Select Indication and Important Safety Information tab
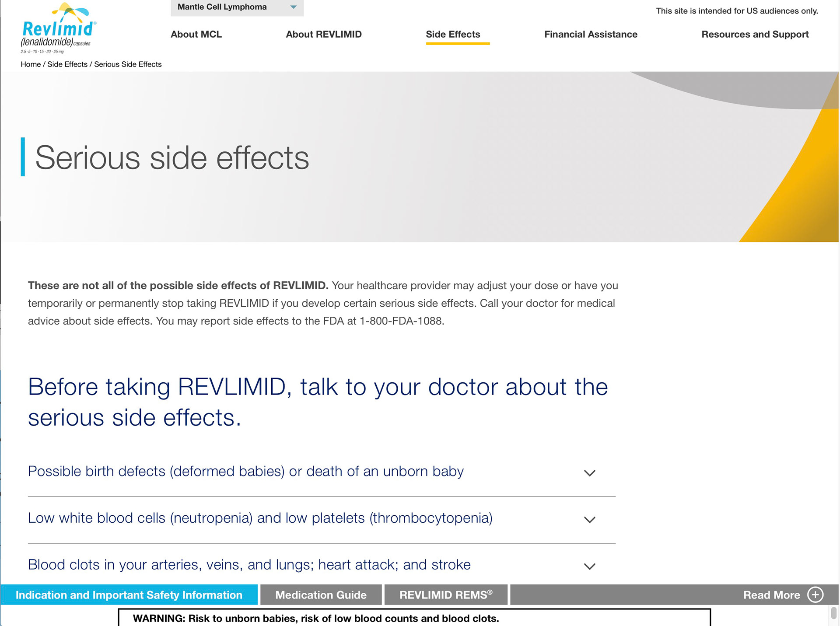 129,595
